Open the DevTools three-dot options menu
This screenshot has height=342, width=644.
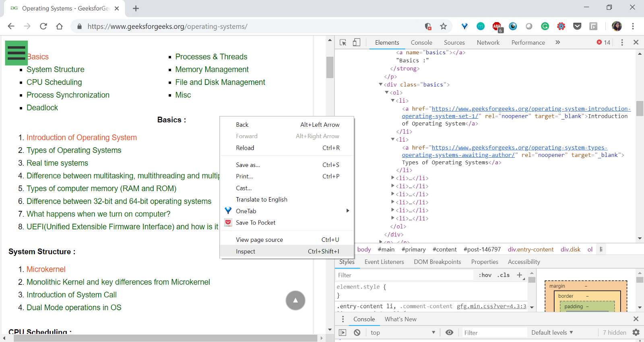pos(622,43)
